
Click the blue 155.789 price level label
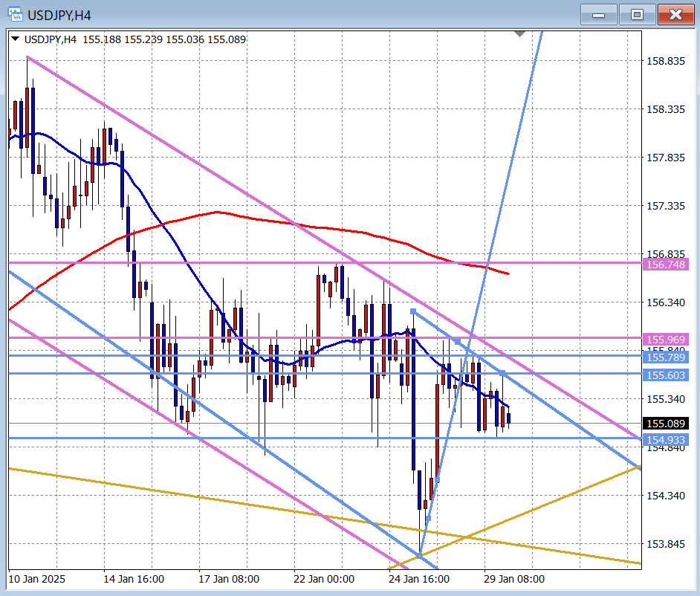click(x=666, y=357)
